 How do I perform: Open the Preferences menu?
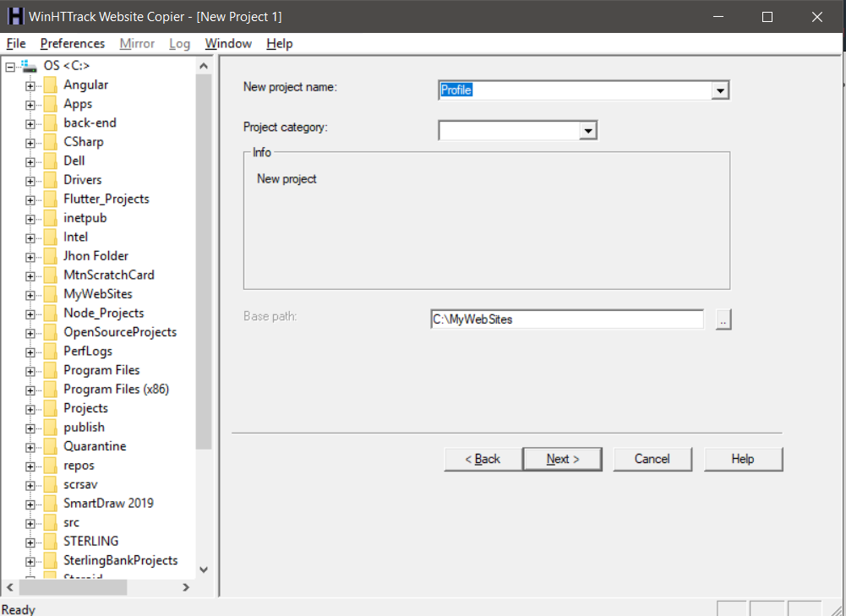pyautogui.click(x=73, y=44)
